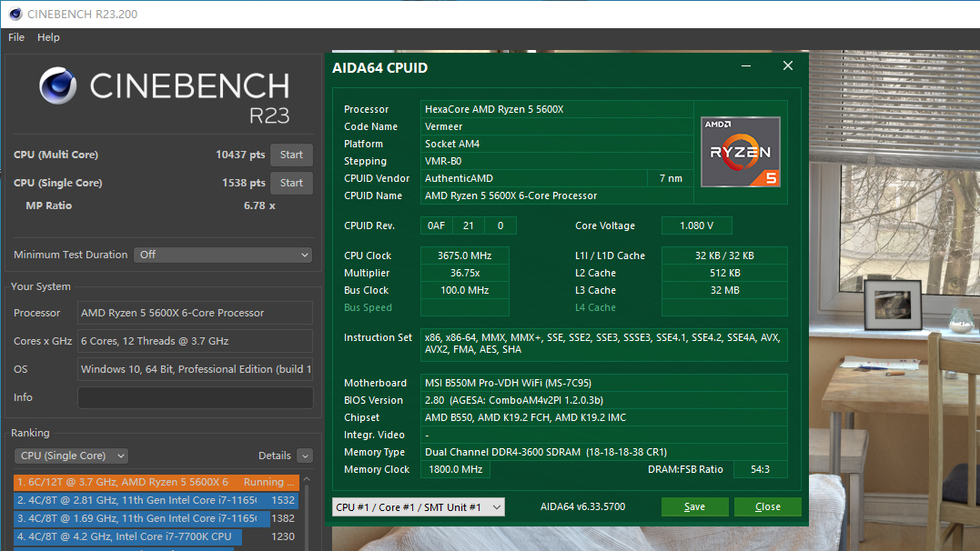This screenshot has width=980, height=551.
Task: Click the greyed L4 Cache label
Action: [x=595, y=307]
